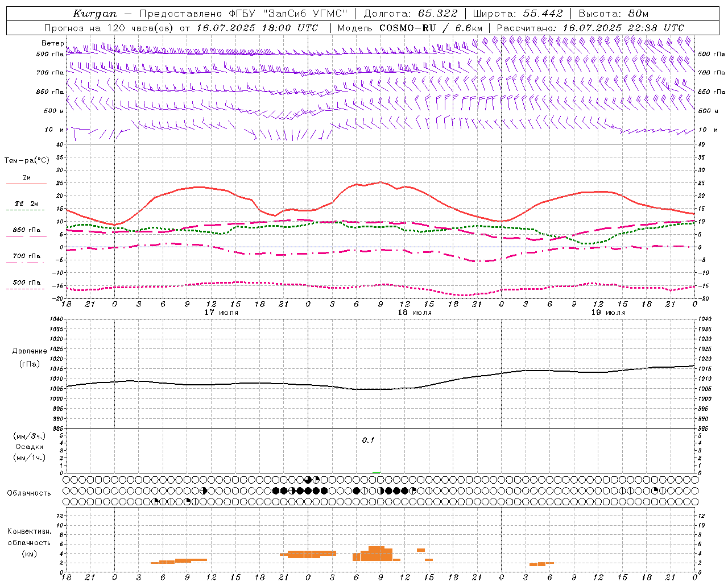This screenshot has height=582, width=728.
Task: Click the "19 июля" date label
Action: point(608,312)
